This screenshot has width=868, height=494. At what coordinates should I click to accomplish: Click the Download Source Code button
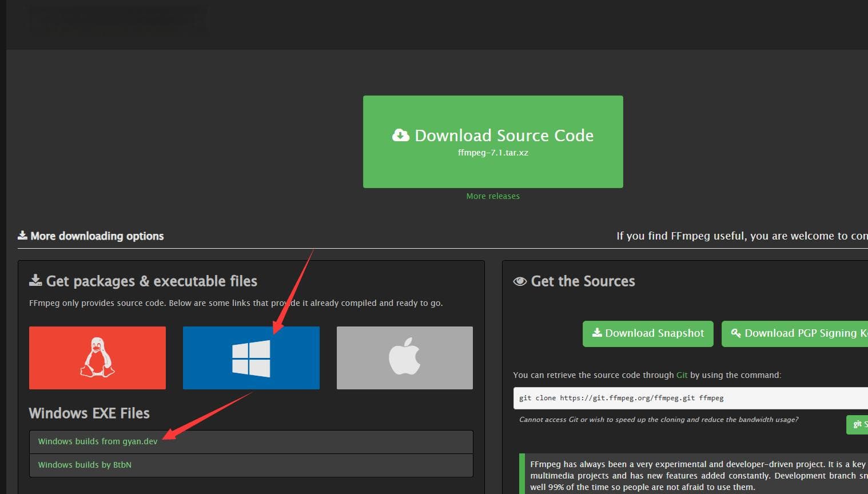coord(493,142)
